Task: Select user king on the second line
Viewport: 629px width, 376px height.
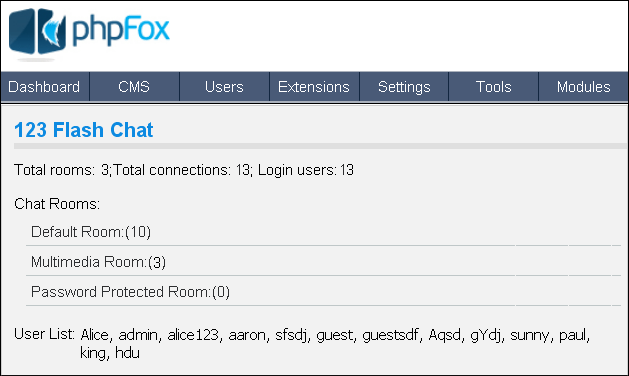Action: (x=93, y=353)
